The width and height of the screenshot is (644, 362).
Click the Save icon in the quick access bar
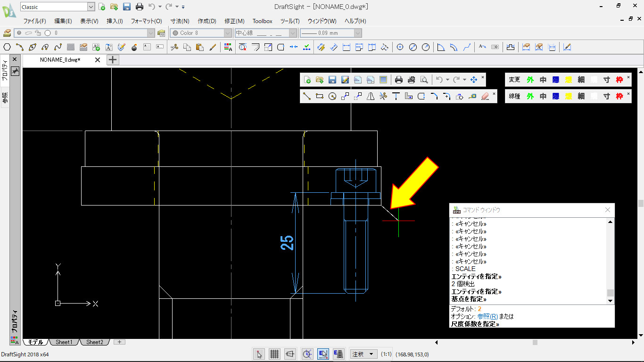coord(127,7)
